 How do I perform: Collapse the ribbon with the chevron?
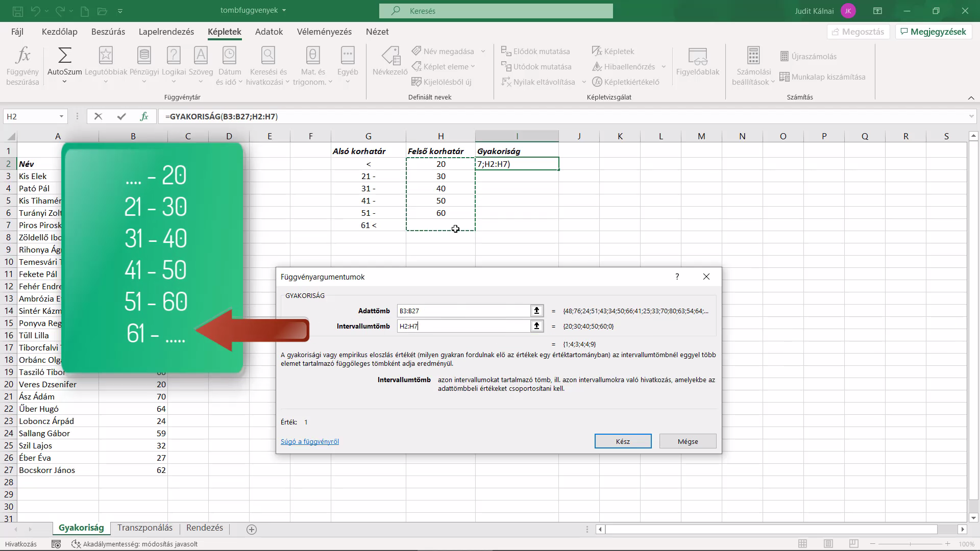point(971,97)
